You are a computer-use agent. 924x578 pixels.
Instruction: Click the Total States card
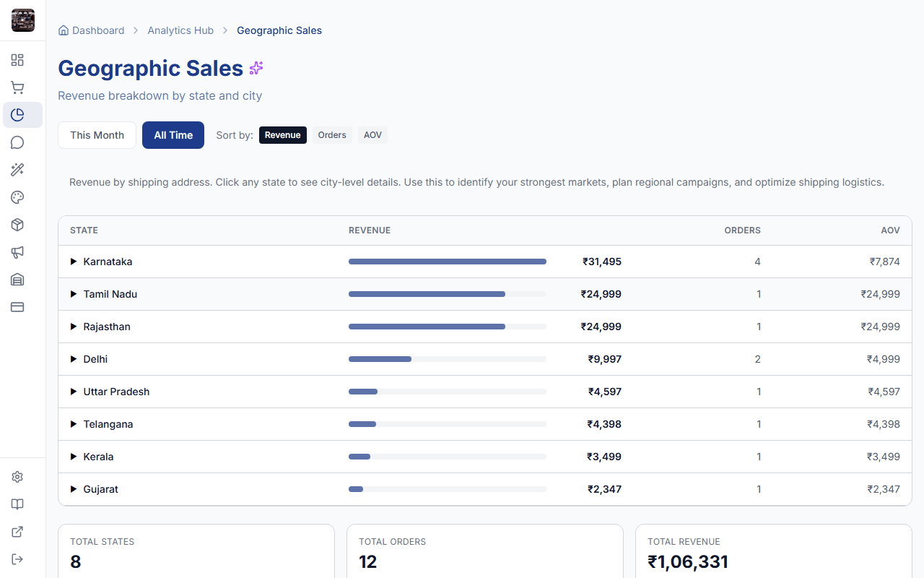(x=196, y=551)
